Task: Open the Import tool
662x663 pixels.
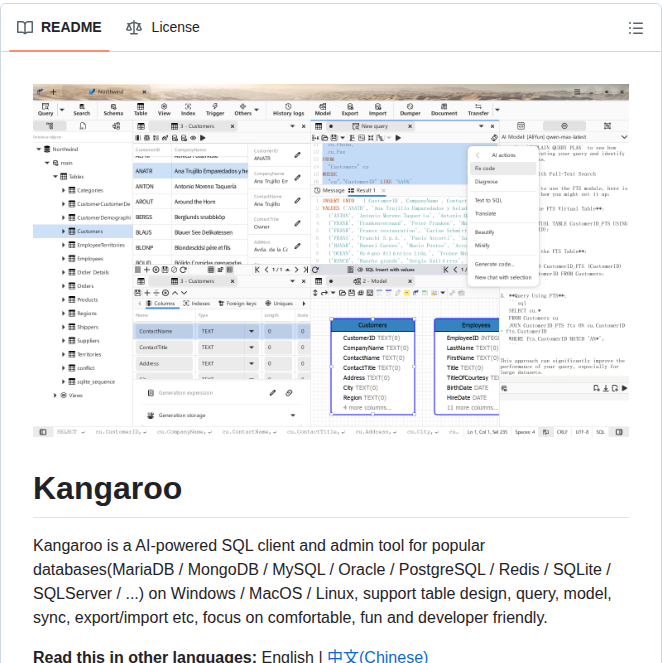Action: (x=378, y=110)
